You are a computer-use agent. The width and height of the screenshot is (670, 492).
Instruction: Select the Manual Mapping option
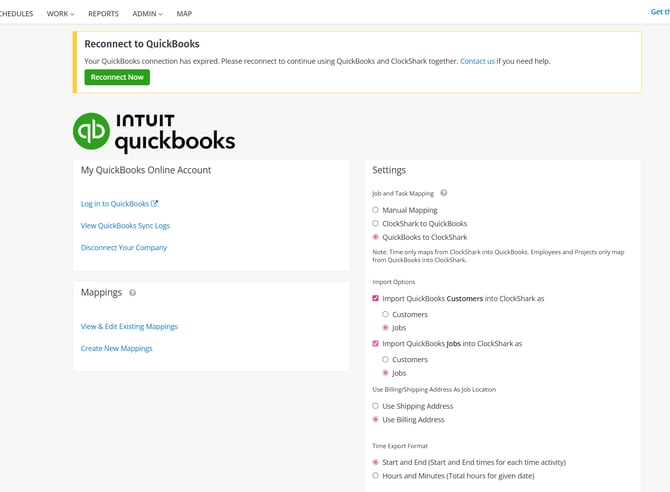coord(375,210)
